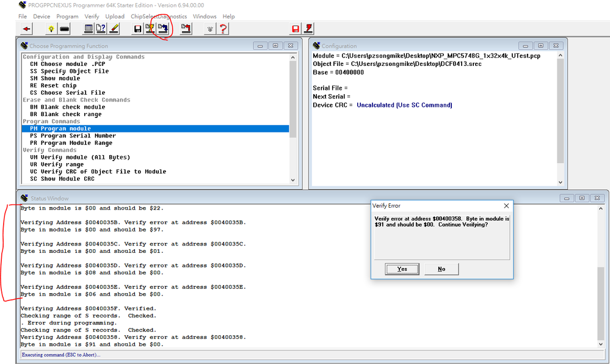Open the Upload menu
This screenshot has width=610, height=364.
tap(115, 16)
